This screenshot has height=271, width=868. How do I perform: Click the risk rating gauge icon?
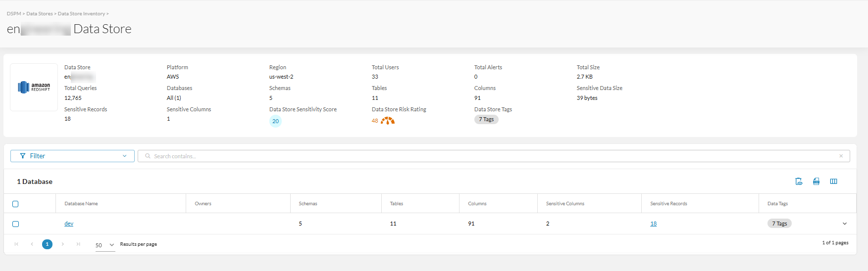click(x=388, y=121)
